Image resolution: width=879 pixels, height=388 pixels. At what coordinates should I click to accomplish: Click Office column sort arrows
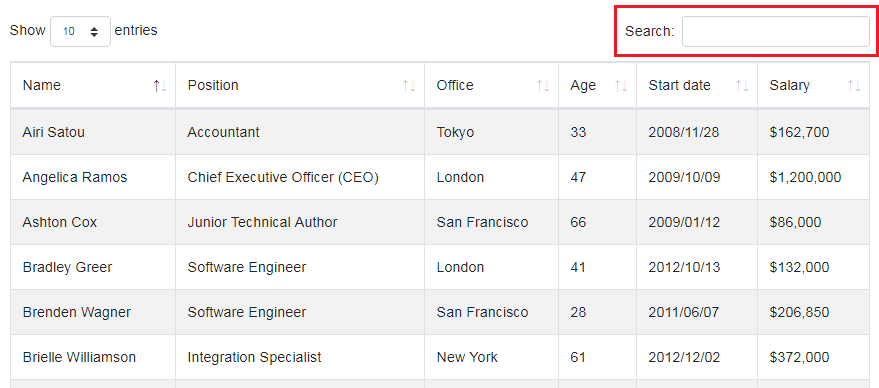(x=543, y=86)
